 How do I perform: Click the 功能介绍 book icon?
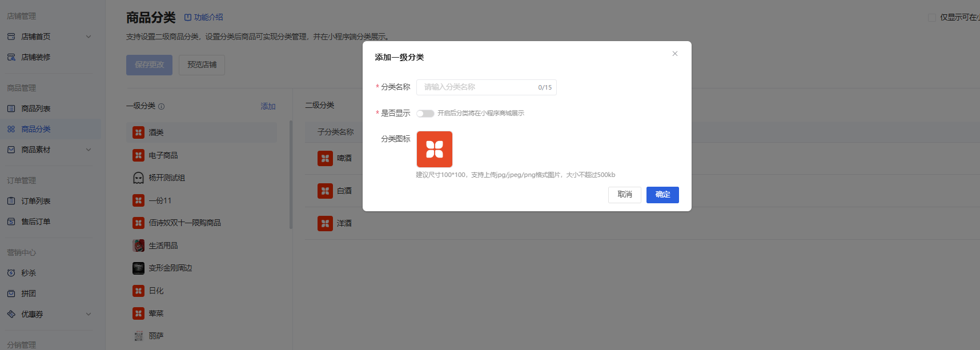(x=187, y=18)
